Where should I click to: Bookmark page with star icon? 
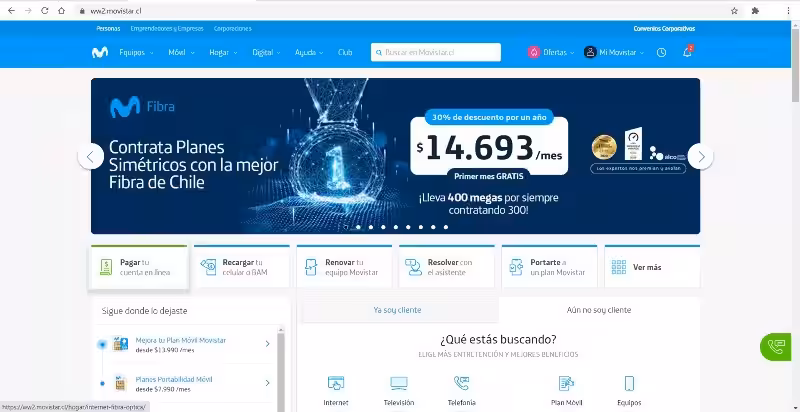pos(734,11)
